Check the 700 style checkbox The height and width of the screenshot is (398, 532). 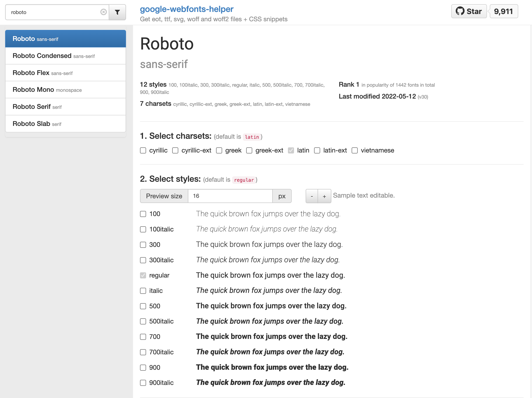(x=143, y=337)
